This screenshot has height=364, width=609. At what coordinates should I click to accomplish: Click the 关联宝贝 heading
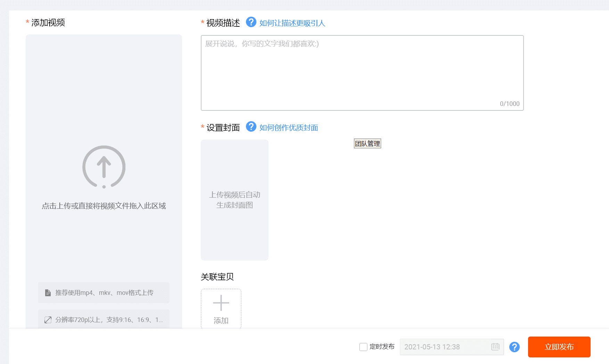217,277
